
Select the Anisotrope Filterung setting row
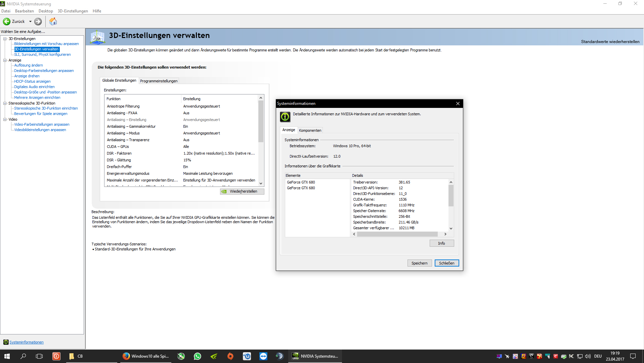point(181,106)
